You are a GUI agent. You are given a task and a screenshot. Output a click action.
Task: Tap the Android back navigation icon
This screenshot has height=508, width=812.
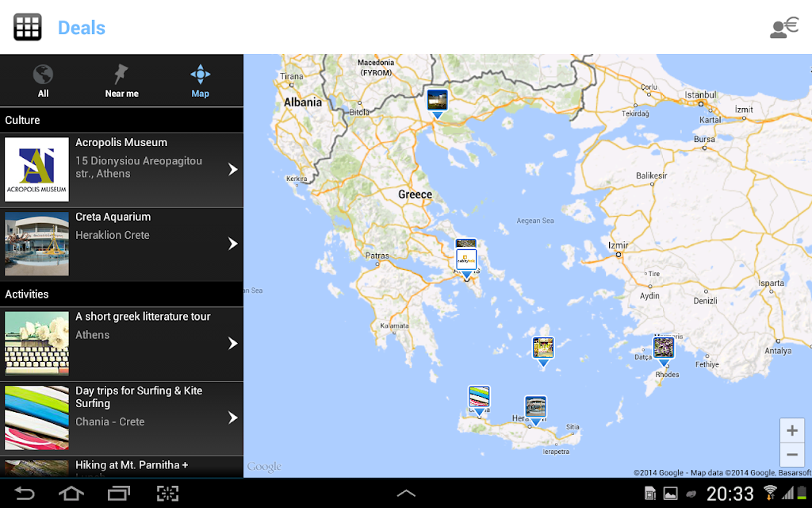pyautogui.click(x=25, y=493)
